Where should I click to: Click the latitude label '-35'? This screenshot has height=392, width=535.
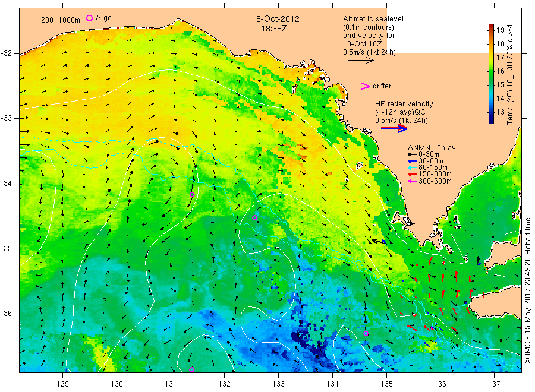click(x=6, y=249)
